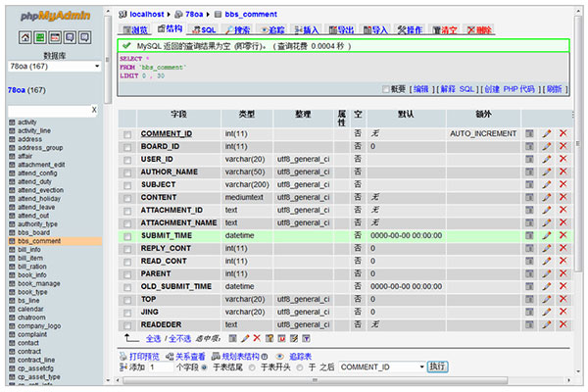Open the COMMENT_ID field position dropdown
This screenshot has width=588, height=392.
tap(382, 367)
